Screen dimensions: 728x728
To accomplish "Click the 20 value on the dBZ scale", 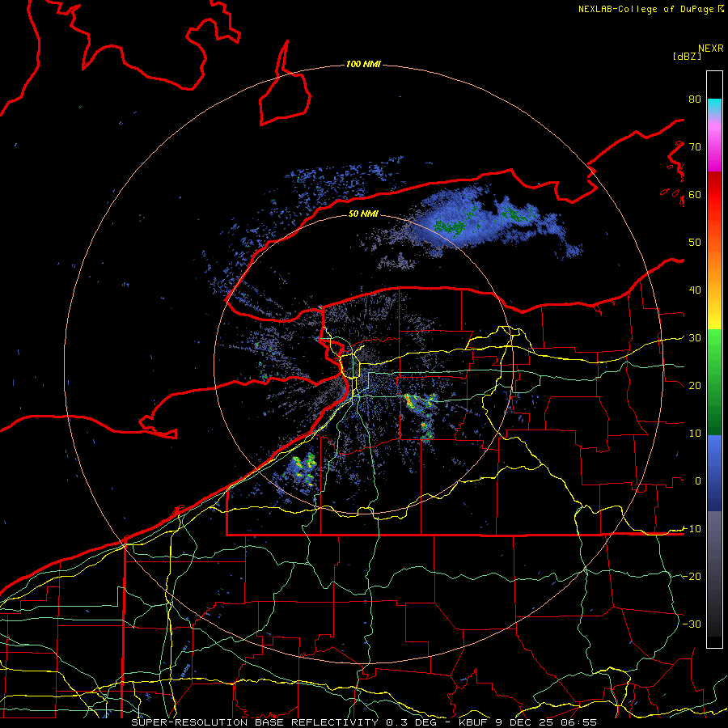I will 695,385.
